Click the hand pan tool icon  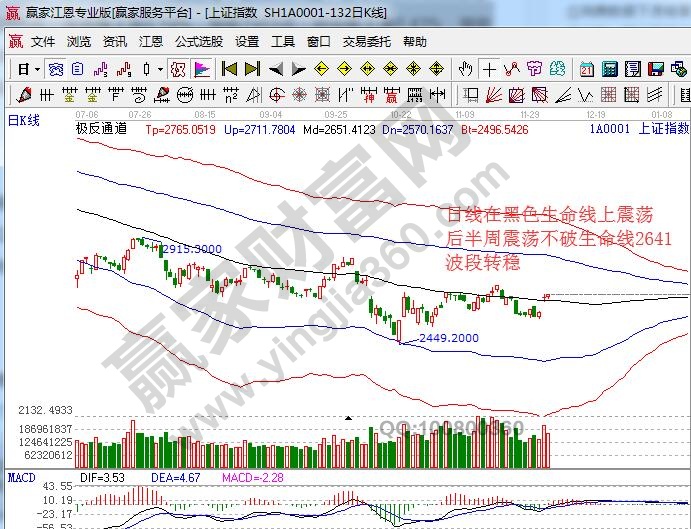465,69
